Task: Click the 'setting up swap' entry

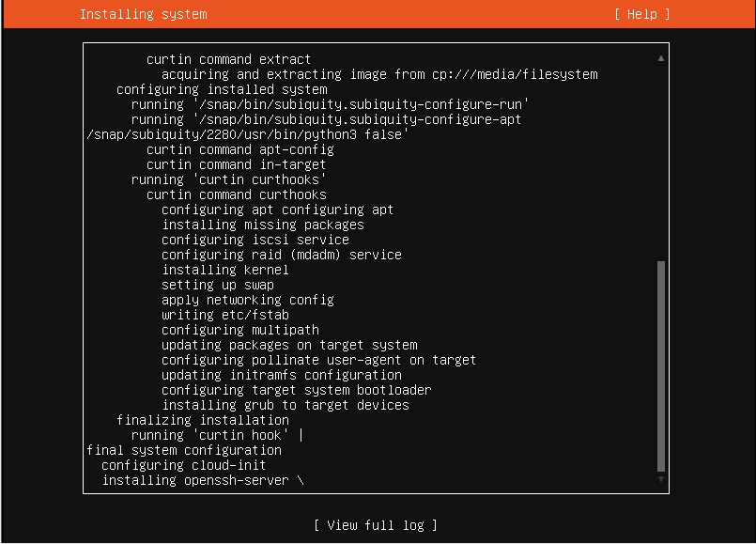Action: 217,285
